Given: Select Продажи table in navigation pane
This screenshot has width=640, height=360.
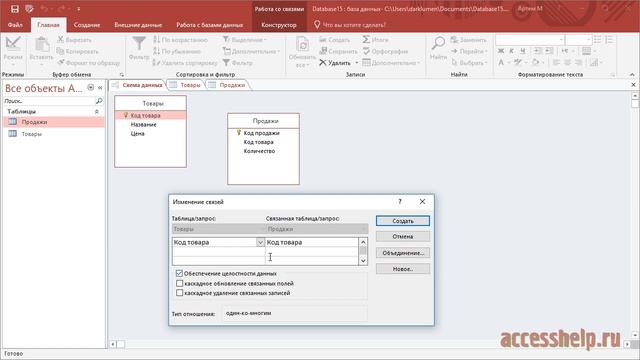Looking at the screenshot, I should pos(53,122).
